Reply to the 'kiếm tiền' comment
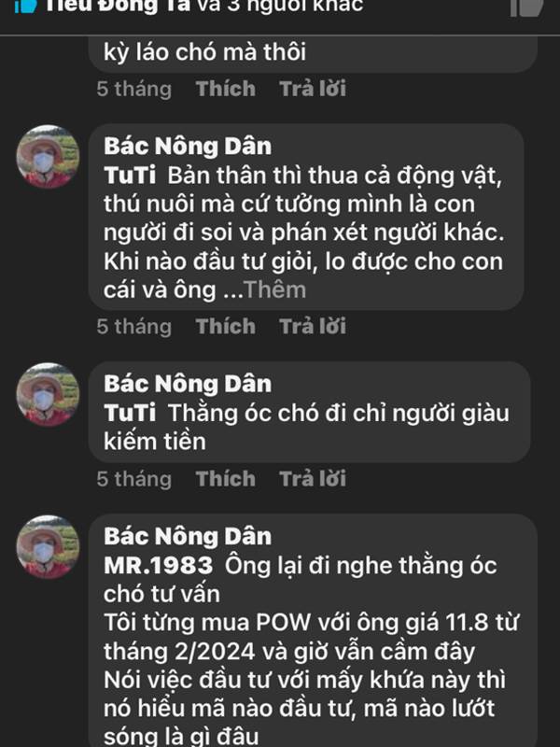This screenshot has height=747, width=560. (x=313, y=479)
